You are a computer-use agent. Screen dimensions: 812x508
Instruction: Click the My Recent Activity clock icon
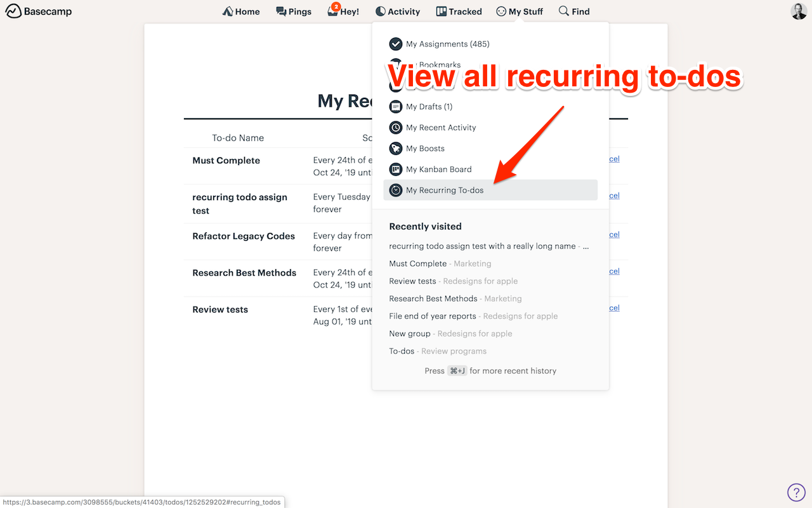(396, 128)
